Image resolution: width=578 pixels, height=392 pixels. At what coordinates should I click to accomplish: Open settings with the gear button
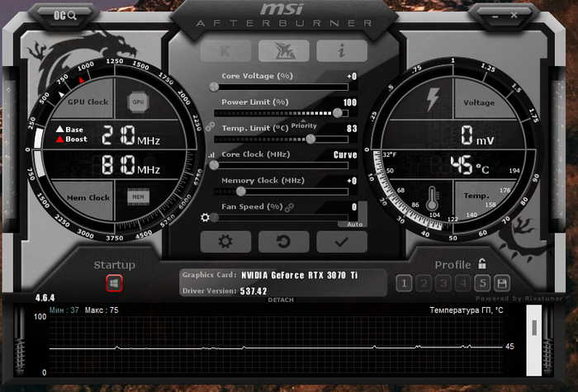pos(225,242)
